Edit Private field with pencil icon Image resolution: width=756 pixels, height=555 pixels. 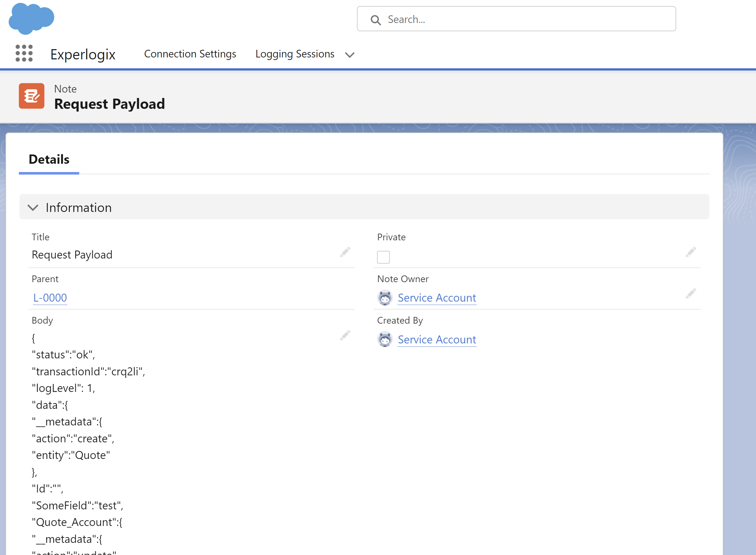coord(691,252)
